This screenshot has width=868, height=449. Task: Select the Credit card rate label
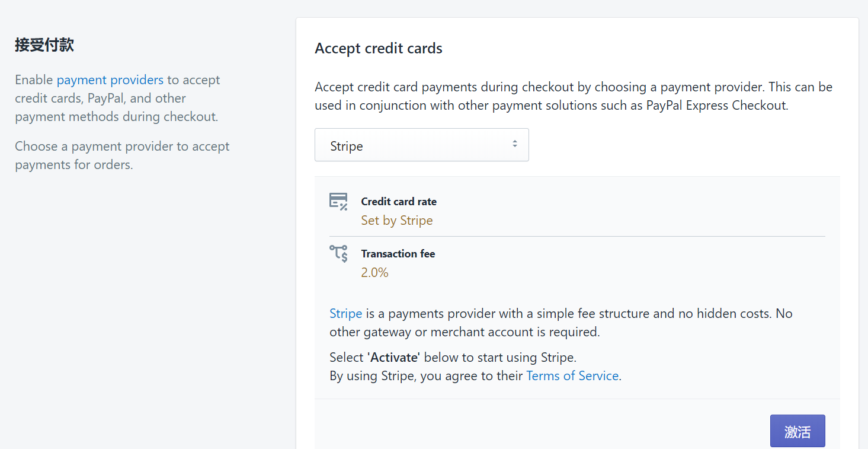click(399, 202)
